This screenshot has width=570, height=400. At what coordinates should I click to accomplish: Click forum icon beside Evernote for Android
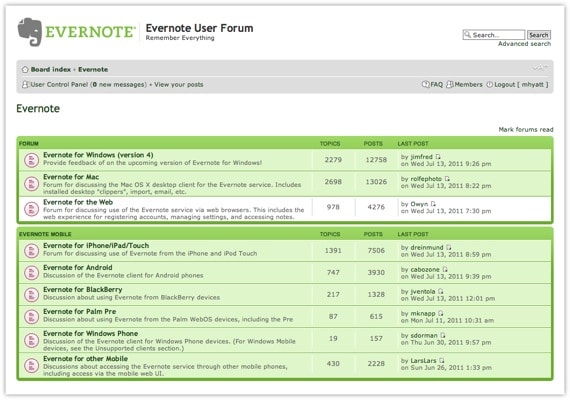[x=32, y=273]
